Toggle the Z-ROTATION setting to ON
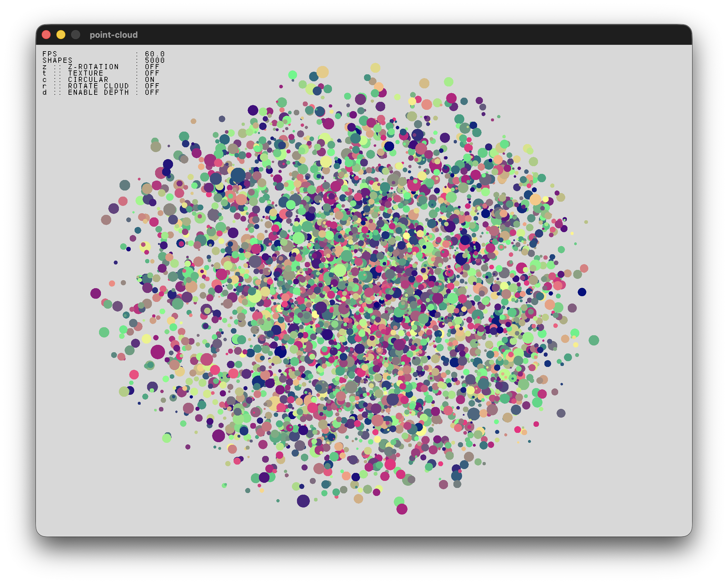The image size is (728, 584). (93, 67)
